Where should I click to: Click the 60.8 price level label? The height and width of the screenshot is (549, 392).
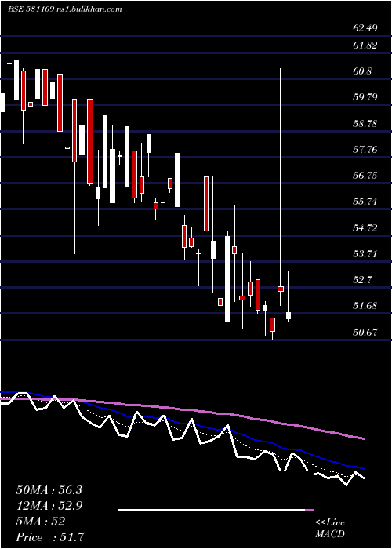point(362,71)
